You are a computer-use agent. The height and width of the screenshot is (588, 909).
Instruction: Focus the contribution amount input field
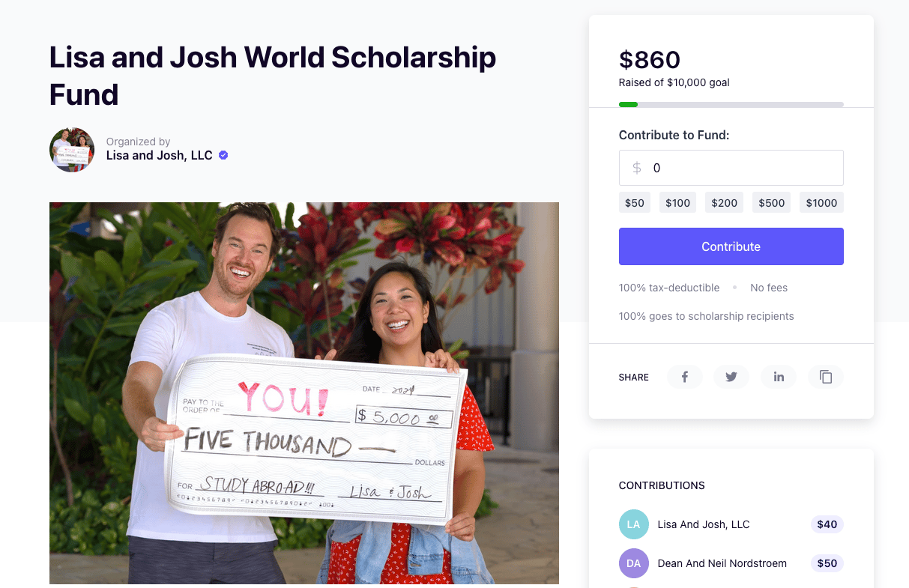click(x=742, y=168)
